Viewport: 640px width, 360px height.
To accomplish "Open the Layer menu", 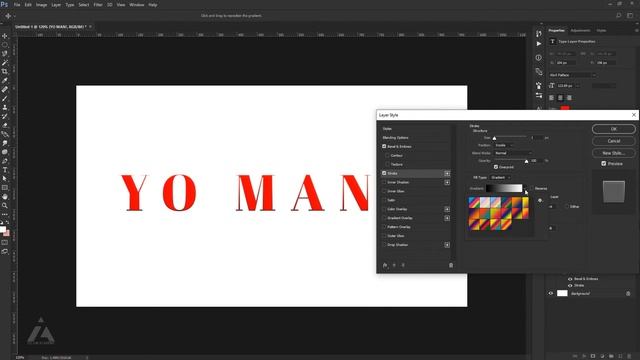I will (x=56, y=5).
